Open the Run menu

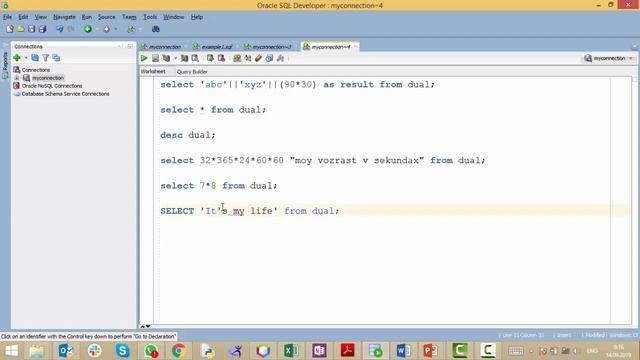[87, 17]
